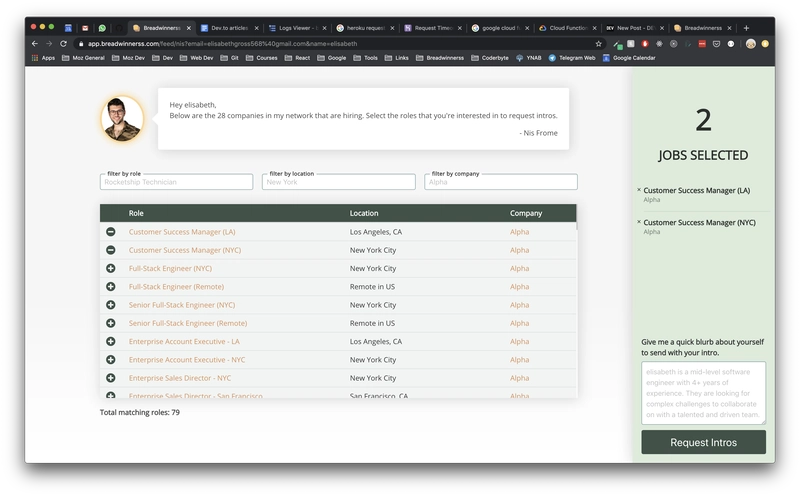Focus the filter by role field
Viewport: 800px width, 496px height.
[177, 182]
